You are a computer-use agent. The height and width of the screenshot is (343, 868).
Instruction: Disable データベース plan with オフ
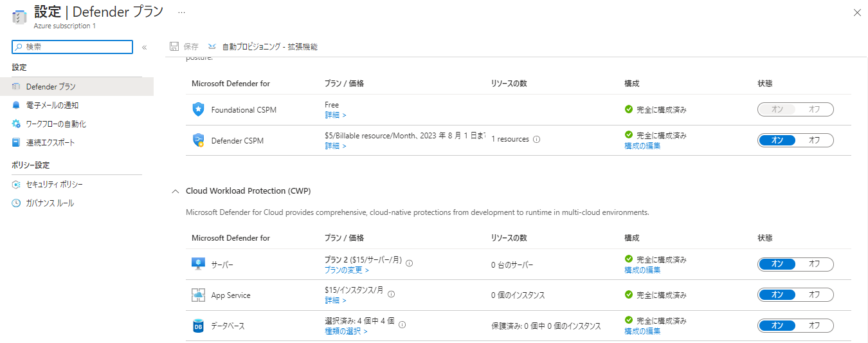pyautogui.click(x=814, y=326)
